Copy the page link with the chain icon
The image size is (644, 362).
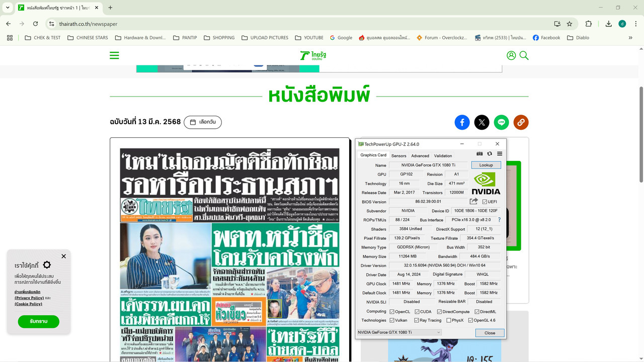coord(521,122)
